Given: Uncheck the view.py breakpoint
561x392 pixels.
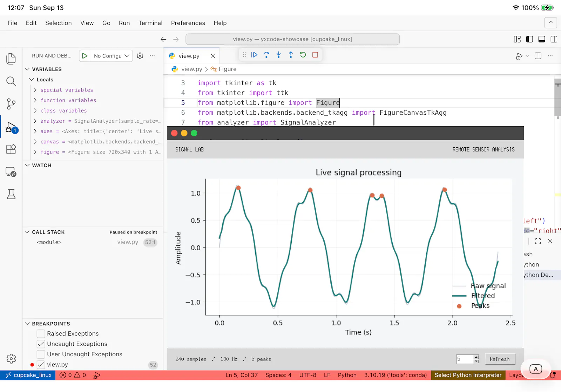Looking at the screenshot, I should click(x=41, y=365).
